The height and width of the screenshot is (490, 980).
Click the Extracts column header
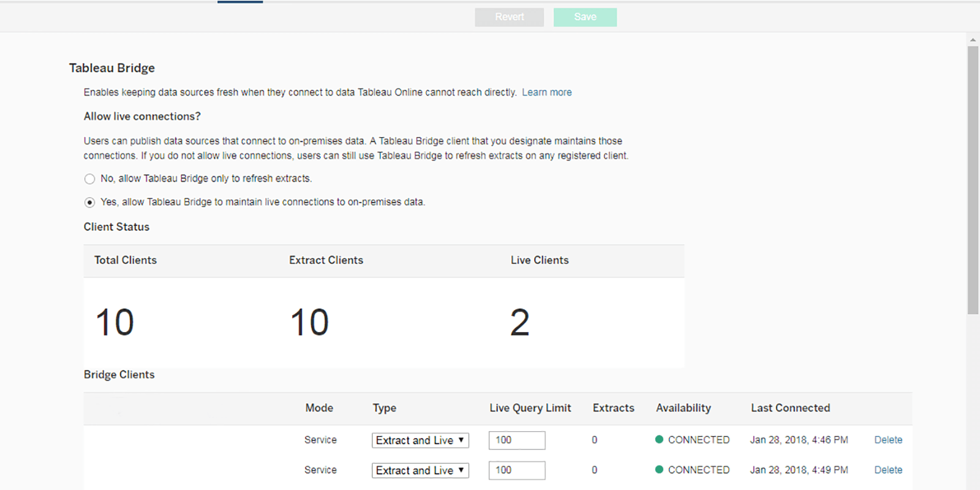(613, 408)
